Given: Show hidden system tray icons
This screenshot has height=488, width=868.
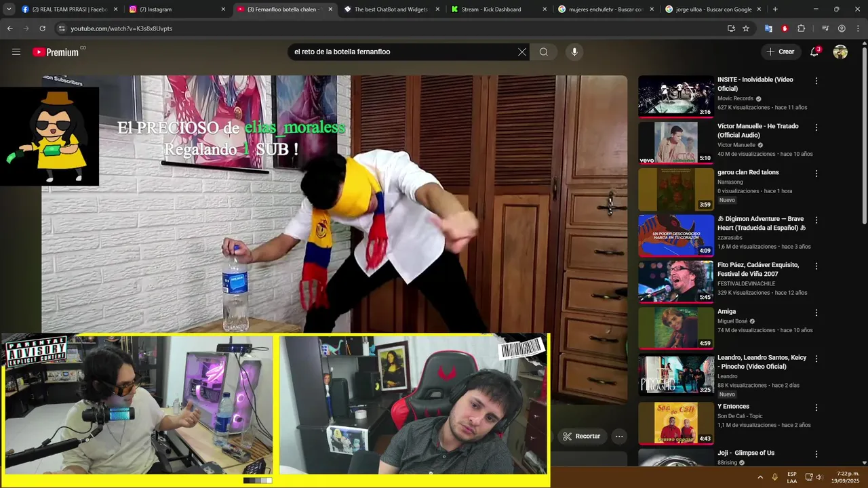Looking at the screenshot, I should coord(759,477).
